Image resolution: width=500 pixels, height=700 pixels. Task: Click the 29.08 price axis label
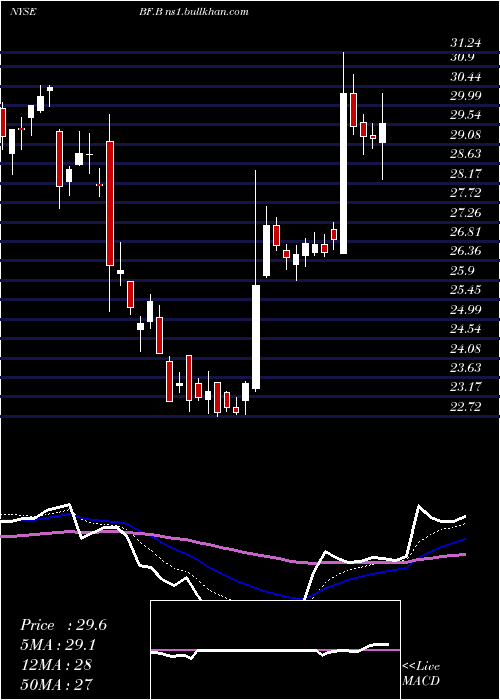pyautogui.click(x=465, y=135)
